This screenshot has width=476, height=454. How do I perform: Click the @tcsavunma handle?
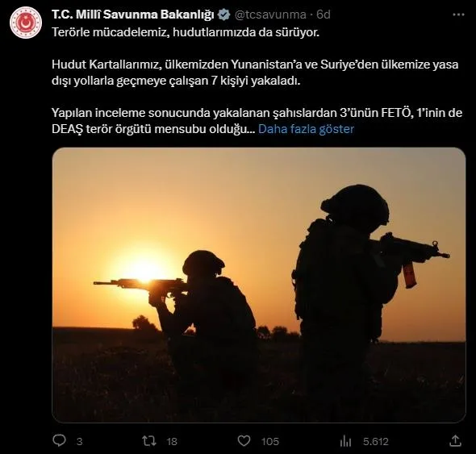[270, 15]
